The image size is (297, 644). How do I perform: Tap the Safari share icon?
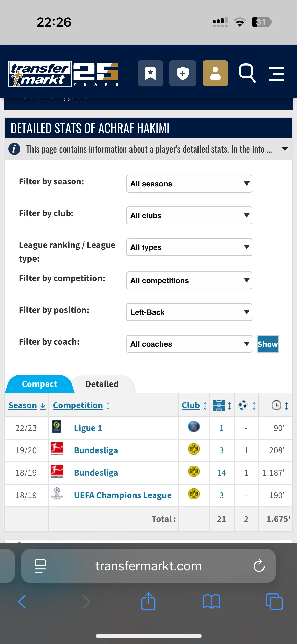[x=148, y=601]
